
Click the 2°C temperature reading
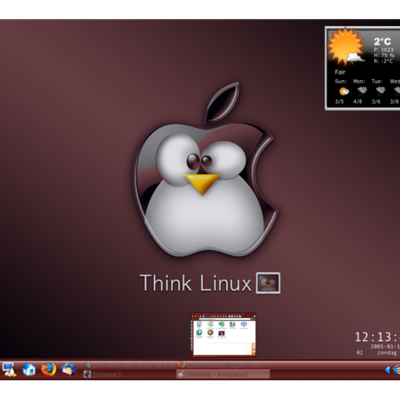tap(382, 41)
